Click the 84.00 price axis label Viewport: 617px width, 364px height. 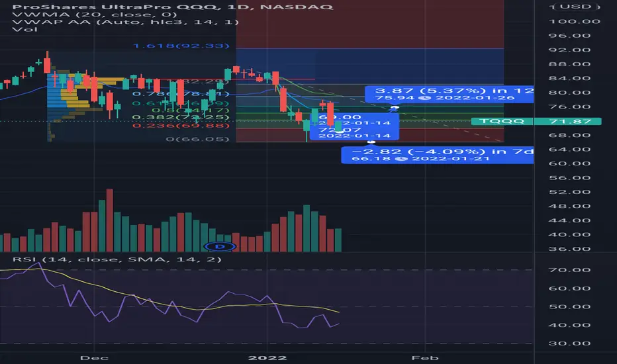click(570, 78)
